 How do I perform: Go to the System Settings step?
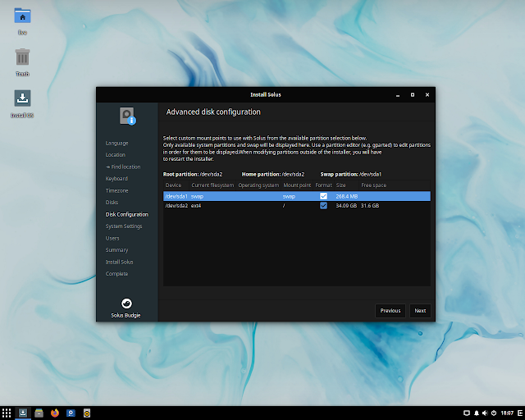click(124, 226)
